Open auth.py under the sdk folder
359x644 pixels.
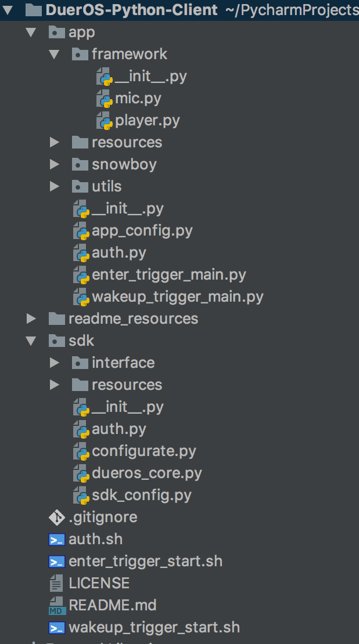(119, 429)
